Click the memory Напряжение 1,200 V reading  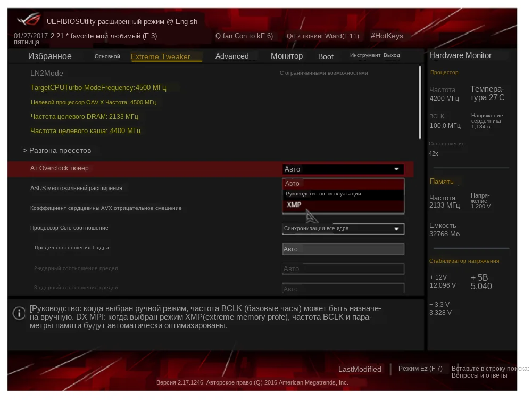(480, 201)
